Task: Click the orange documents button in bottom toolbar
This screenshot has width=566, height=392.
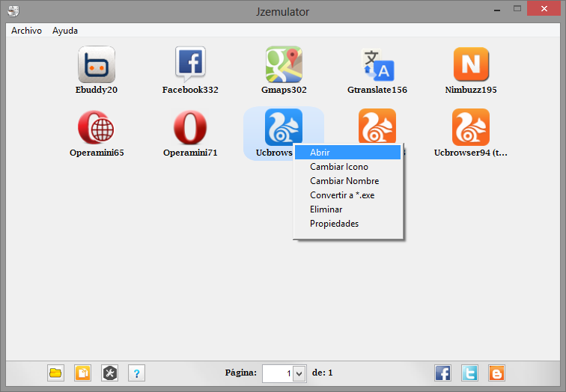Action: 82,373
